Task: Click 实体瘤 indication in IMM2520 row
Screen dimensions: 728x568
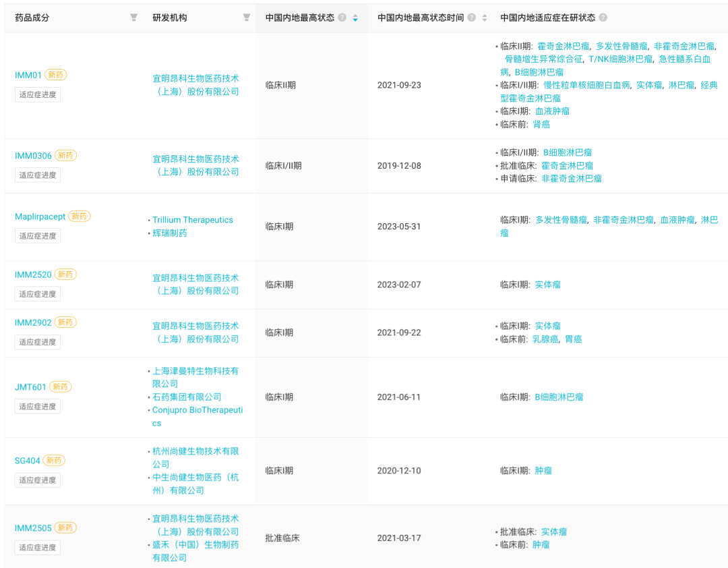Action: coord(547,285)
